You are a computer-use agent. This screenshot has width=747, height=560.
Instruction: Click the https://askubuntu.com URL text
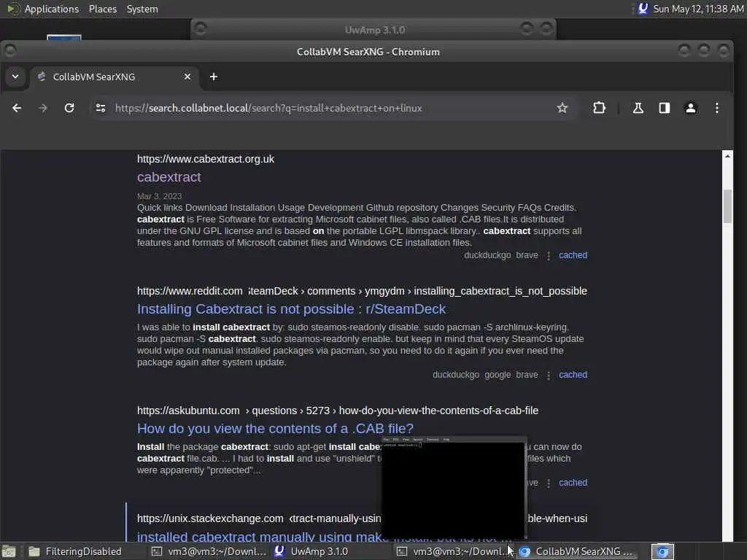(x=188, y=411)
